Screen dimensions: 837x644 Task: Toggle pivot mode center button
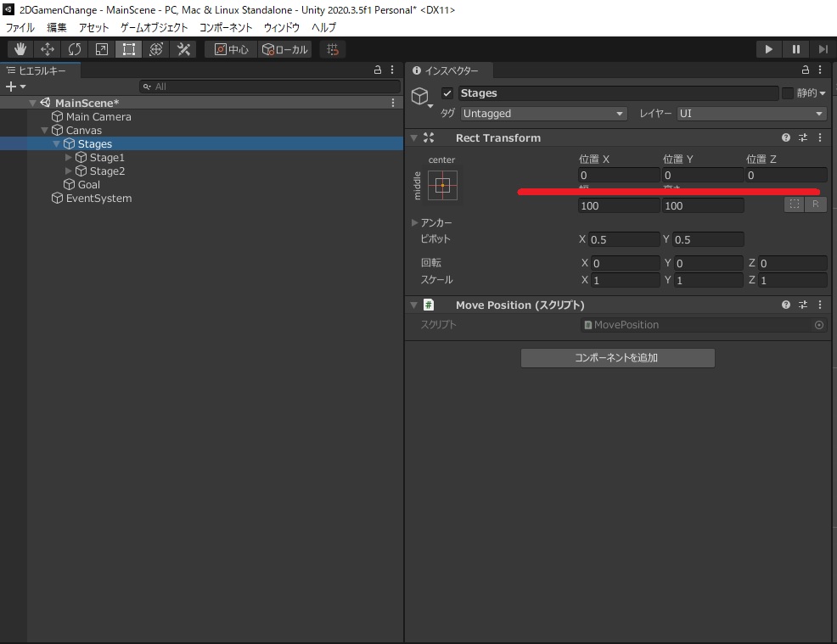[x=231, y=49]
